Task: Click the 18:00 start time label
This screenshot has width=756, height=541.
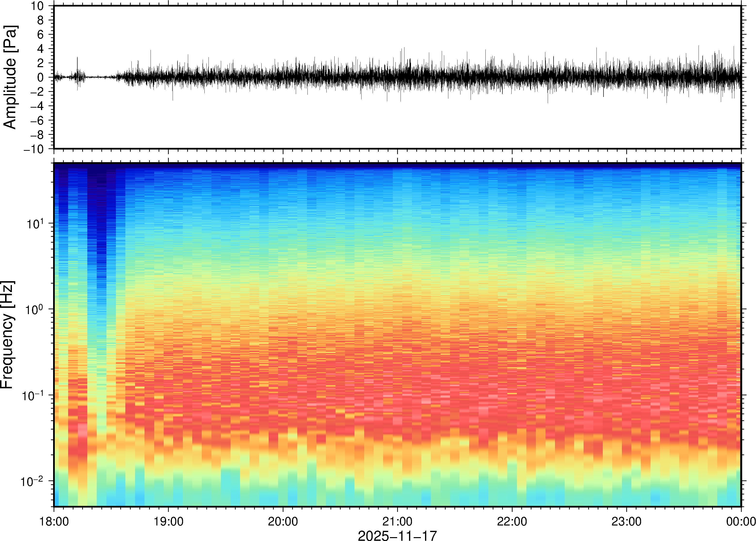Action: [54, 521]
